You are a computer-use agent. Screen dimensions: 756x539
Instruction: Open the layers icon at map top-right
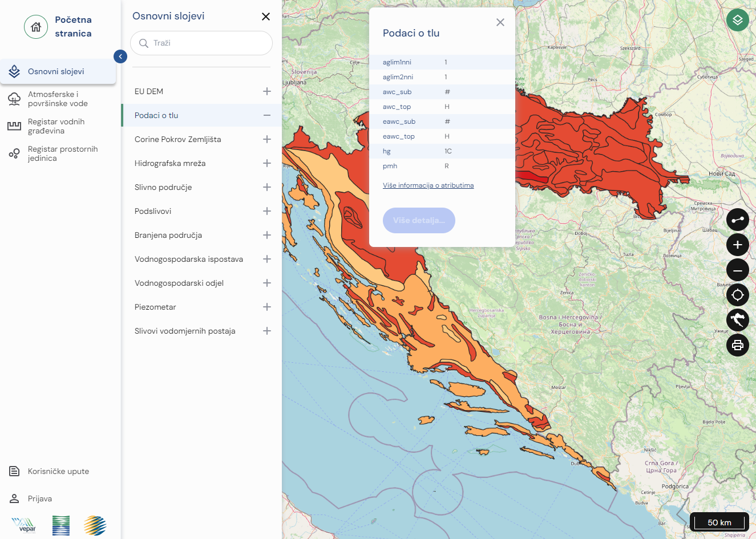[x=737, y=20]
